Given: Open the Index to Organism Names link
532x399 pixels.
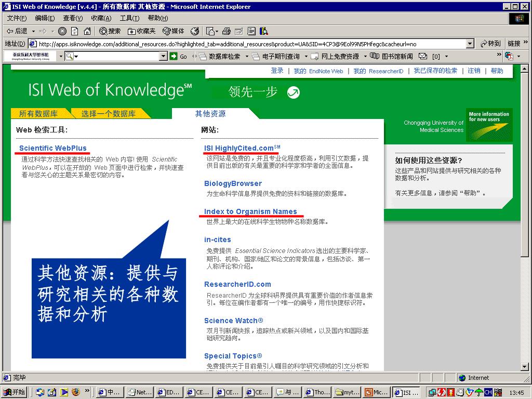Looking at the screenshot, I should click(250, 212).
